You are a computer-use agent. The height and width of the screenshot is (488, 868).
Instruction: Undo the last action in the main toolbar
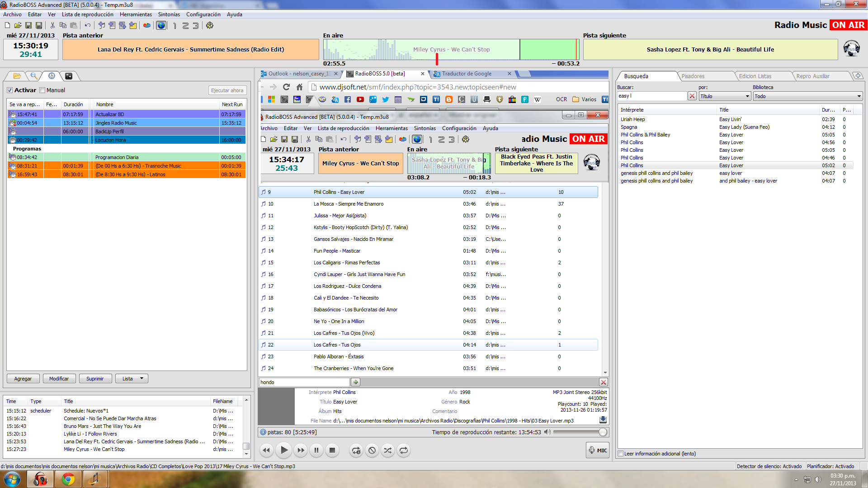88,26
